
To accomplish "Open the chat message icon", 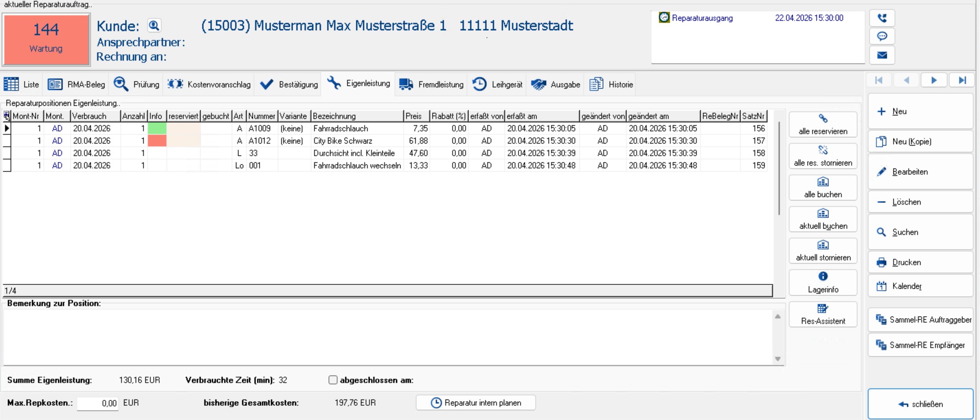I will [x=882, y=37].
